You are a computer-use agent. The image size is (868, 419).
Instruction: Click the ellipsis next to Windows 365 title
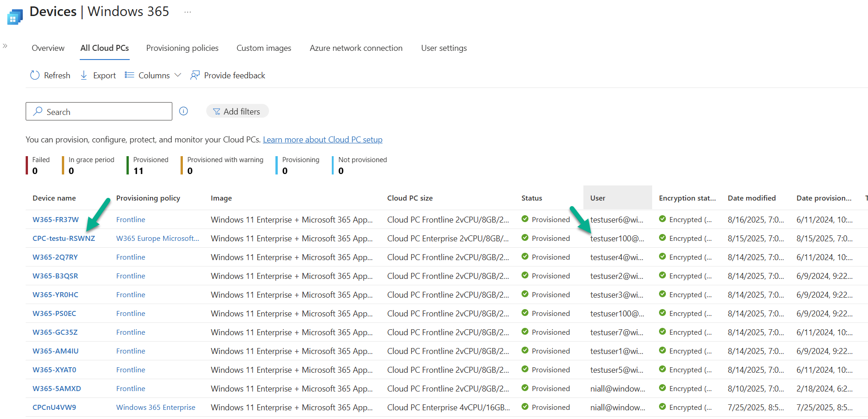click(187, 12)
